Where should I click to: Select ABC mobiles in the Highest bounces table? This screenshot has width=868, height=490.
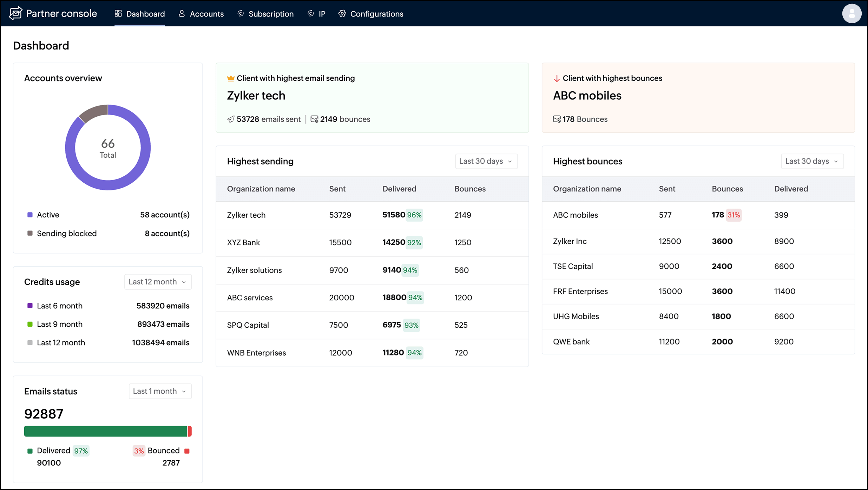(x=575, y=215)
